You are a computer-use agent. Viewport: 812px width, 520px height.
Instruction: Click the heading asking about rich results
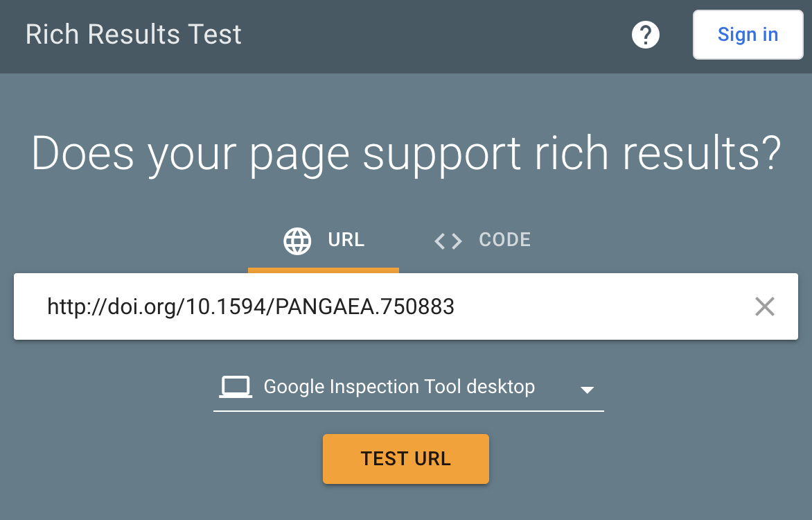tap(405, 154)
